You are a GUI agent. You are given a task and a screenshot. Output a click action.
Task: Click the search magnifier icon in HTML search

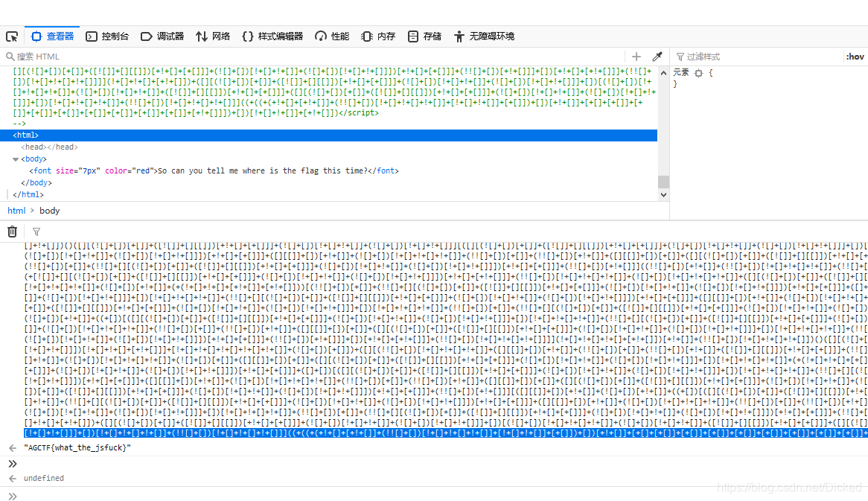(10, 57)
